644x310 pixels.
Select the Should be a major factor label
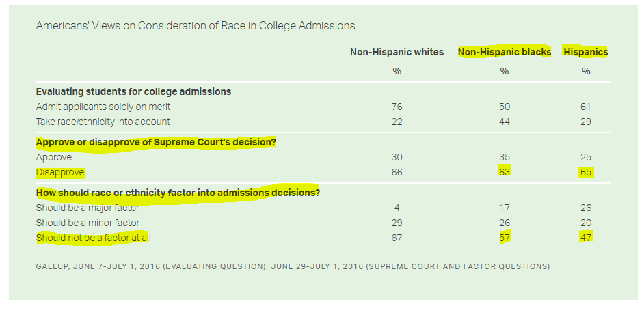pyautogui.click(x=87, y=208)
